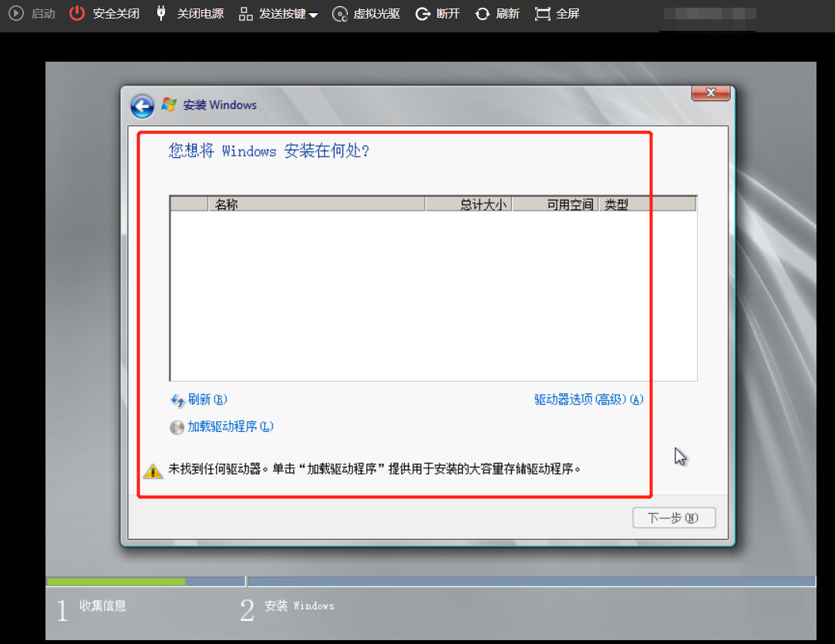Click the 未找到任何驱动器 warning message
The width and height of the screenshot is (835, 644).
click(375, 469)
